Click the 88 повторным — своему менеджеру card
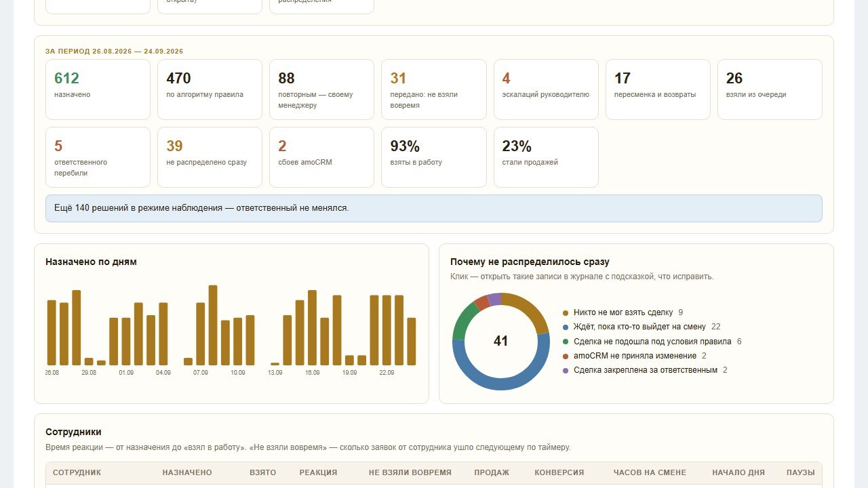Viewport: 868px width, 488px height. coord(321,89)
